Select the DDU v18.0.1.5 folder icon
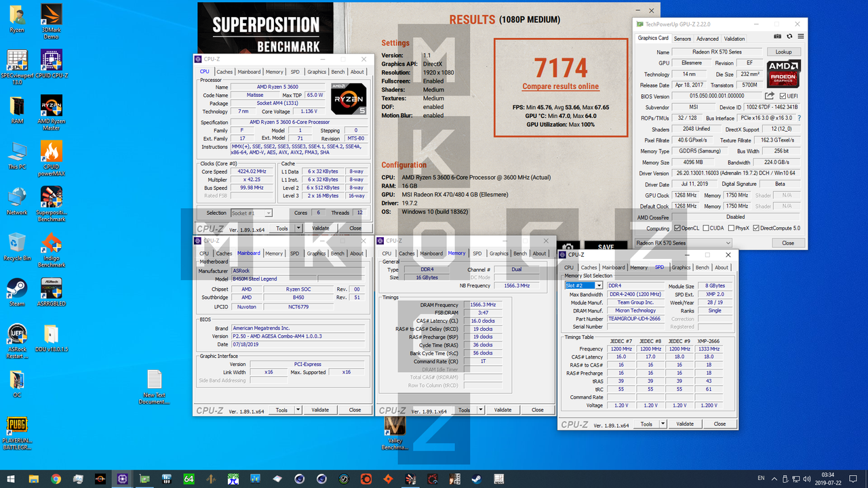The image size is (868, 488). pyautogui.click(x=52, y=338)
